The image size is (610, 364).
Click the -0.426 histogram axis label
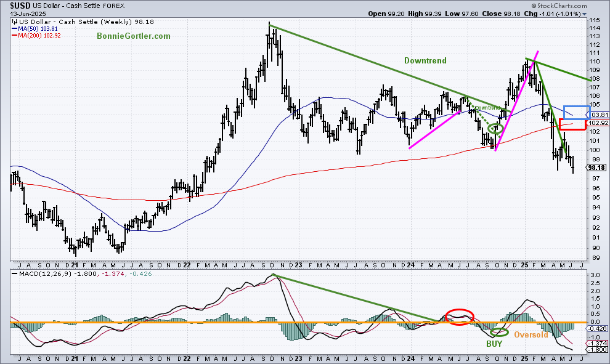tap(598, 329)
